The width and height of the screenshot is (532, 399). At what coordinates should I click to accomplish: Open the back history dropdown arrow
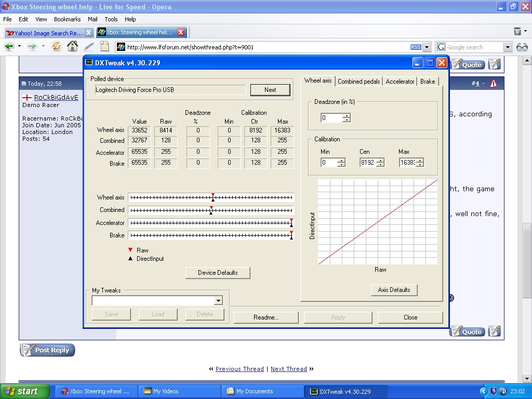(19, 46)
